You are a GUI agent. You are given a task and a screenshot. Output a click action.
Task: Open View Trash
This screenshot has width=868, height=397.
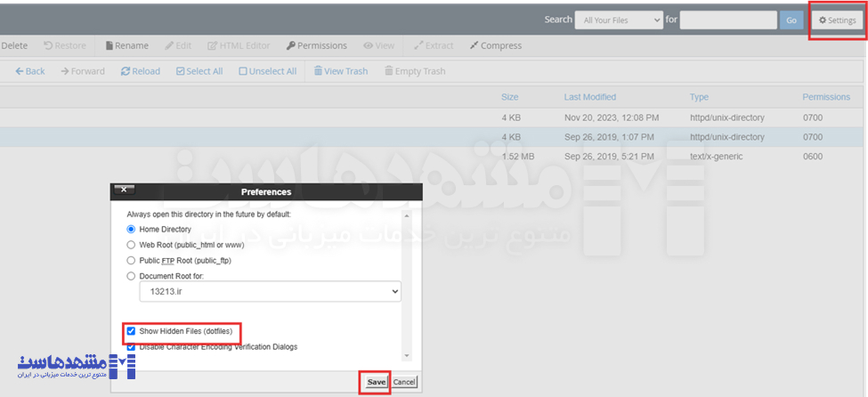pos(340,71)
